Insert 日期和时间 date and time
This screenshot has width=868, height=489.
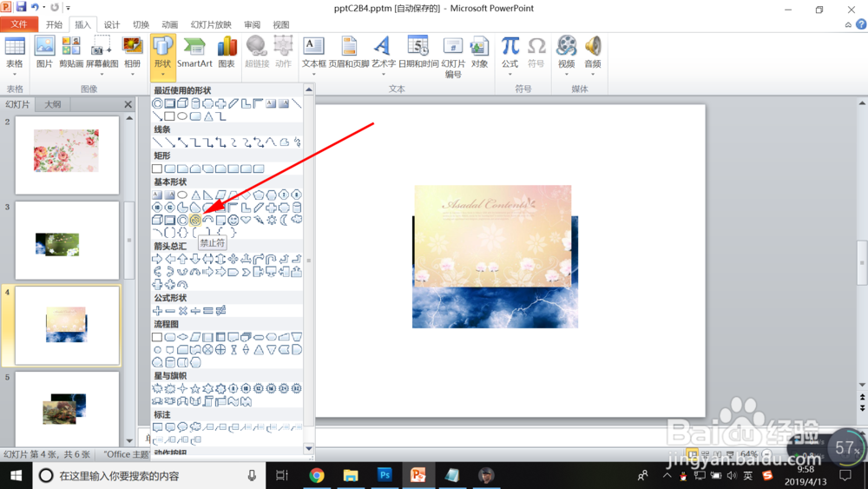tap(418, 52)
